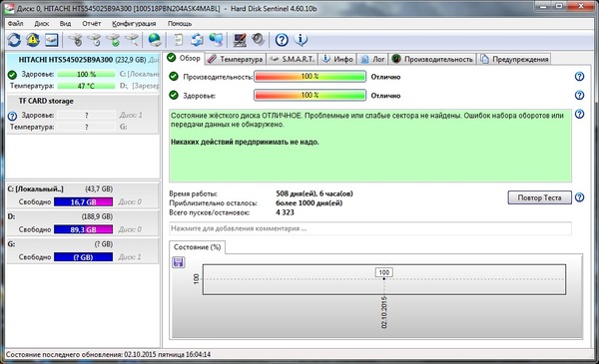Viewport: 599px width, 364px height.
Task: Click the comment input field
Action: pos(370,228)
